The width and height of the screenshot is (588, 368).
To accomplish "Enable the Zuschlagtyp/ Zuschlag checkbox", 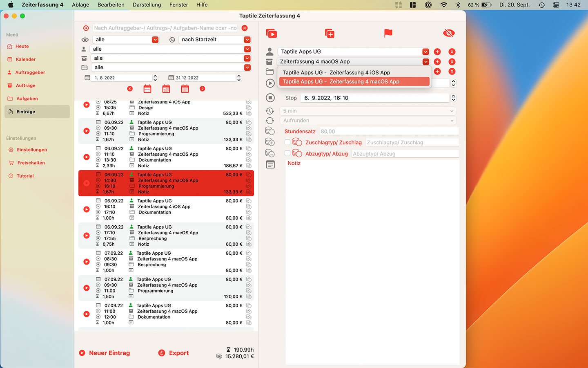I will pyautogui.click(x=287, y=142).
